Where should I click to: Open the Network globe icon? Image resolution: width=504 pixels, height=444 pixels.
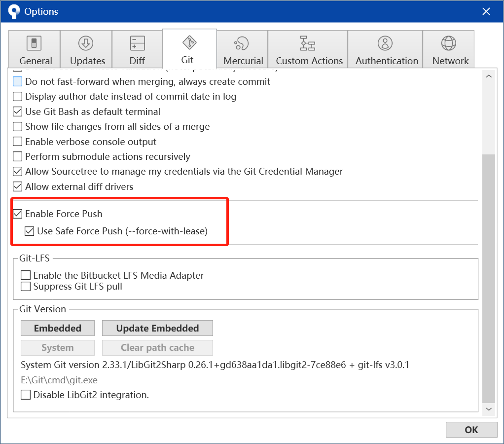tap(449, 43)
